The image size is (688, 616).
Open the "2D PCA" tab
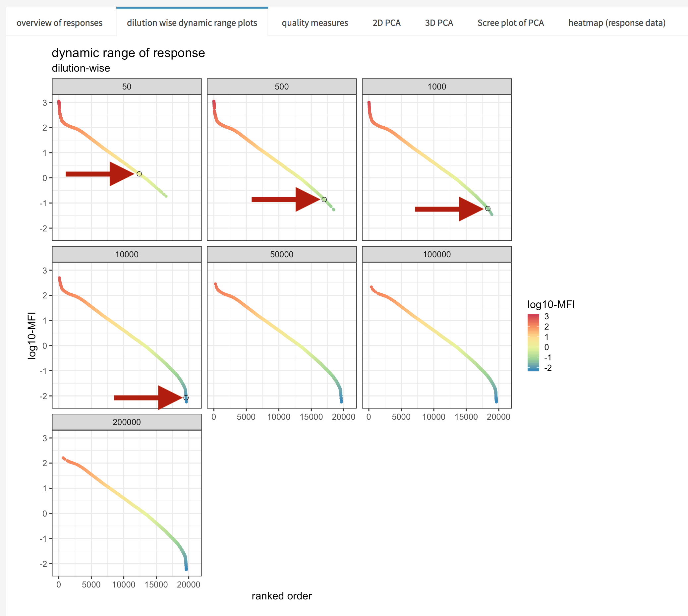(x=387, y=23)
